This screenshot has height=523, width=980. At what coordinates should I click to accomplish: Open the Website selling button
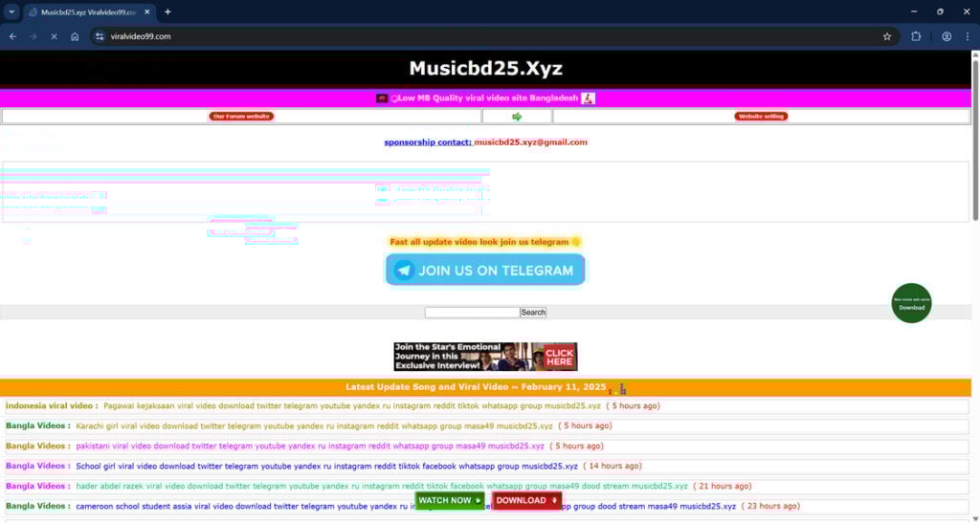761,116
